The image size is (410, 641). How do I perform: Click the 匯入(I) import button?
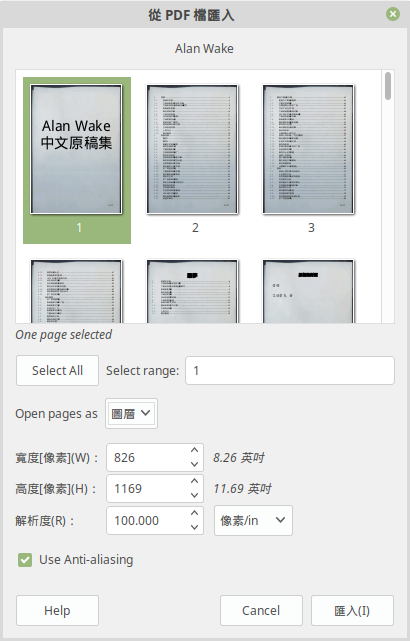pos(352,610)
